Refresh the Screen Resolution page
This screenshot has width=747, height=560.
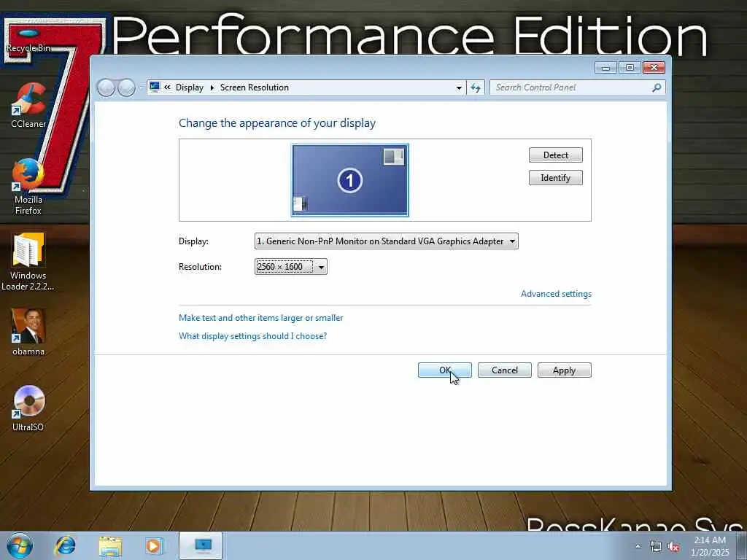[x=476, y=87]
